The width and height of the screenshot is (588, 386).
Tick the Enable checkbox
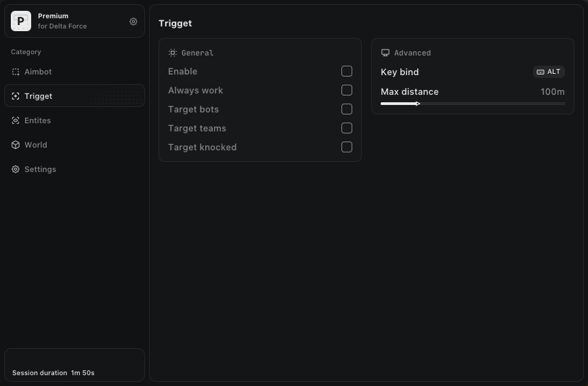click(347, 71)
